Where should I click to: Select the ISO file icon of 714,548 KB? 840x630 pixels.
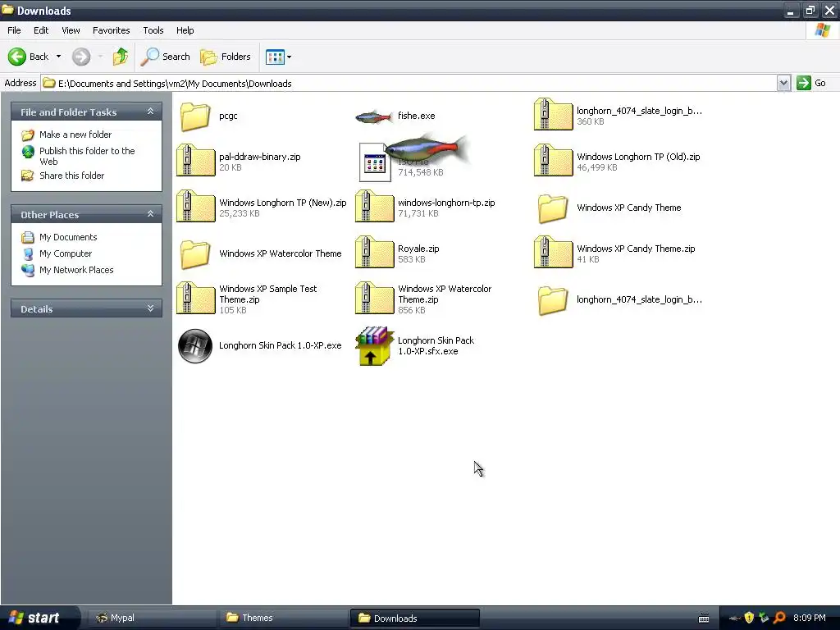(374, 162)
